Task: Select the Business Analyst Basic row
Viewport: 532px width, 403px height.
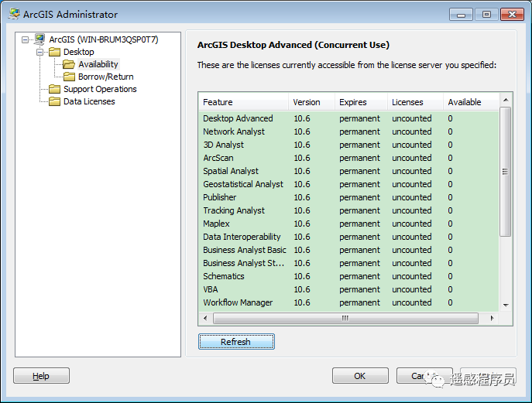Action: [x=348, y=250]
